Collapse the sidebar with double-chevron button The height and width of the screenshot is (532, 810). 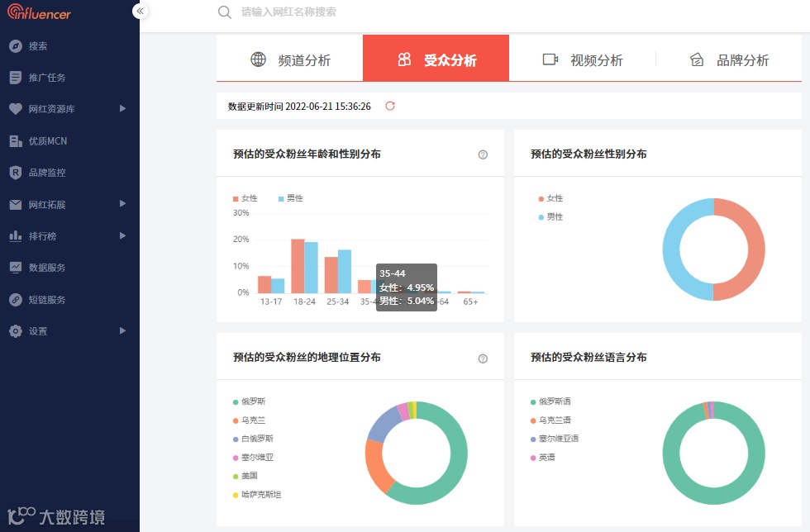[x=140, y=11]
